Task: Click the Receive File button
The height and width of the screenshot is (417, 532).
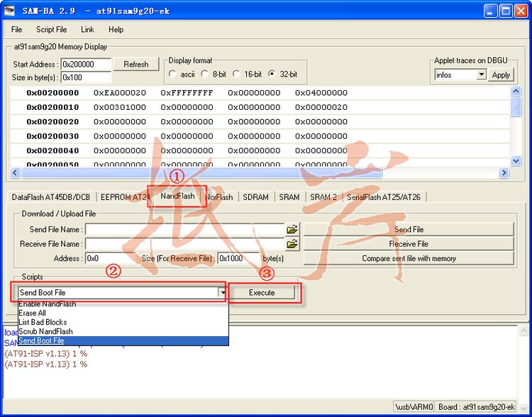Action: click(x=409, y=244)
